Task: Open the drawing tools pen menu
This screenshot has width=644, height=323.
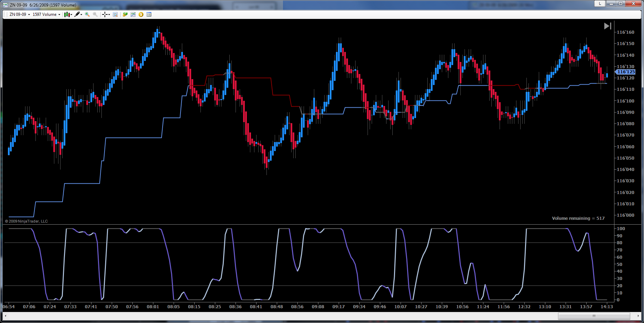Action: pyautogui.click(x=78, y=14)
